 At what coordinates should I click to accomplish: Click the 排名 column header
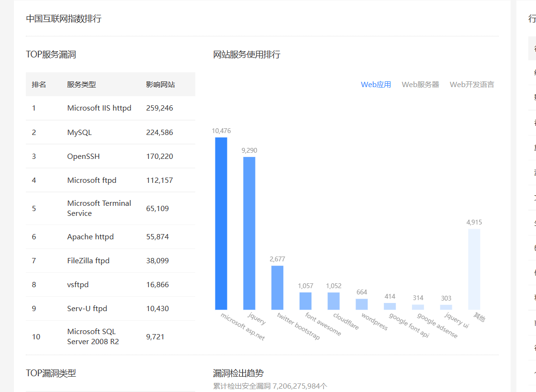pos(39,84)
